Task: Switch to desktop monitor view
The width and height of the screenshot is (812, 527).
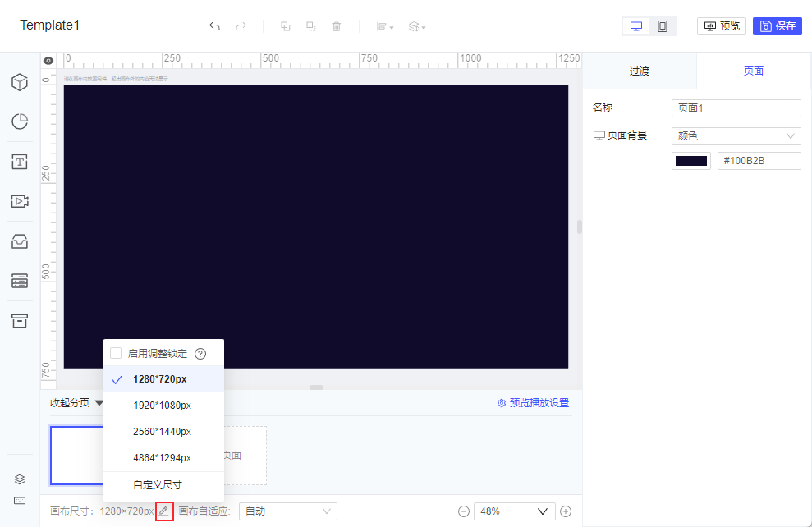Action: pyautogui.click(x=636, y=26)
